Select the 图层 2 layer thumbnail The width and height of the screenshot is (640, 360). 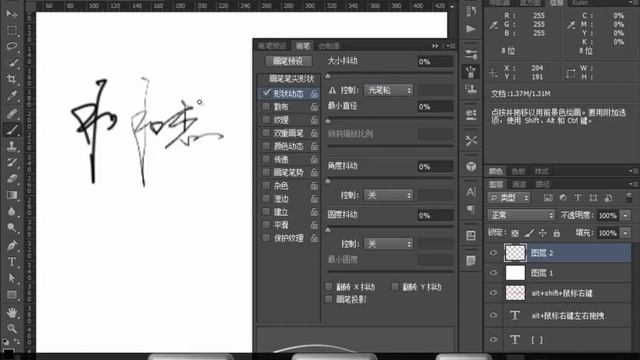[515, 253]
